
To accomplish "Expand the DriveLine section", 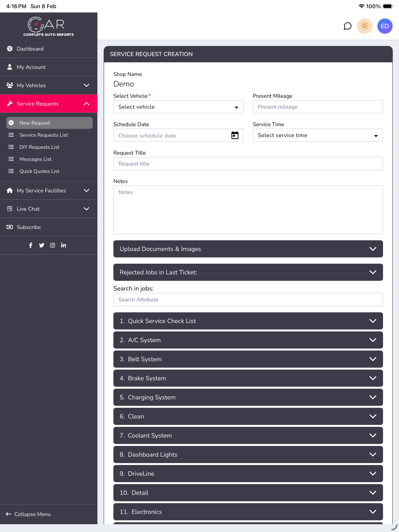I will [x=248, y=474].
